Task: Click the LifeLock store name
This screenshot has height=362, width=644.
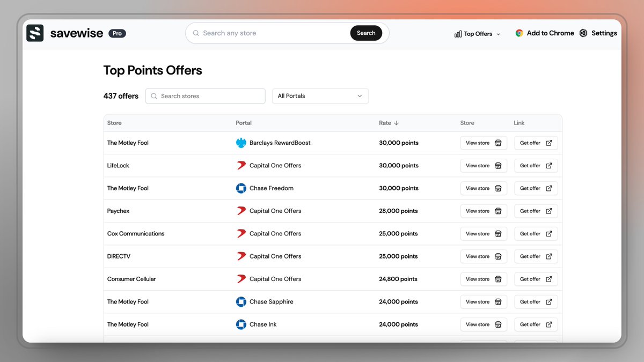Action: pyautogui.click(x=118, y=165)
